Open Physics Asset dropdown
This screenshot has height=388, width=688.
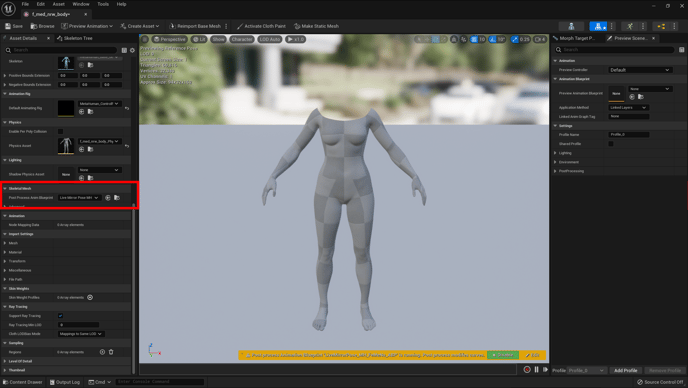(x=99, y=141)
